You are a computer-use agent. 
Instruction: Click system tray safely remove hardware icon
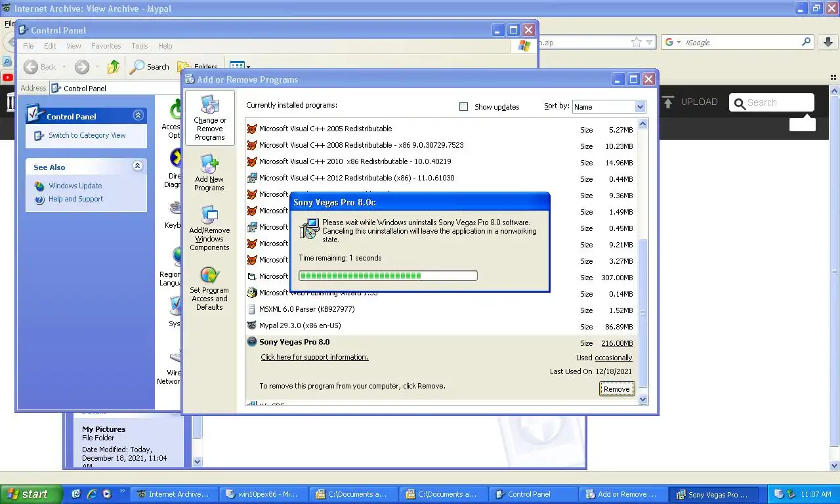pos(791,494)
